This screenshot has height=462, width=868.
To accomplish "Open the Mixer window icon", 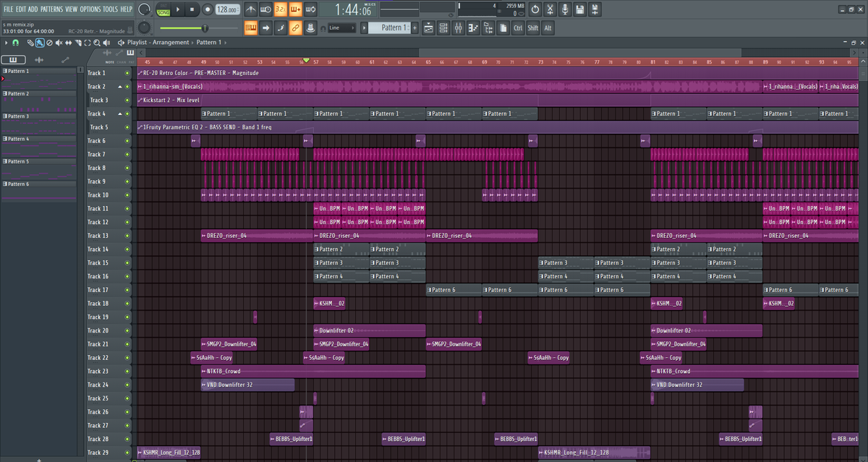I will tap(458, 28).
